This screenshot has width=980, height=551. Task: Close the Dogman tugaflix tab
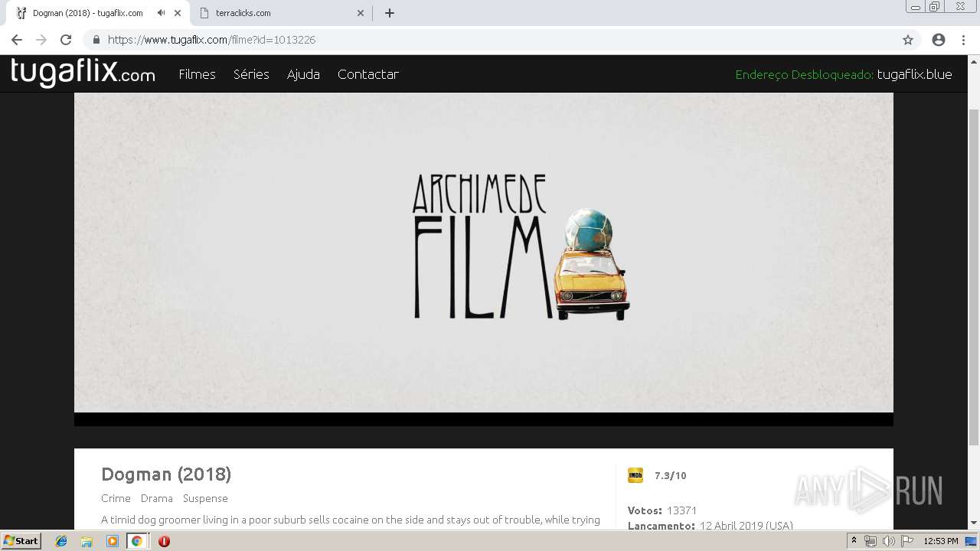tap(178, 13)
